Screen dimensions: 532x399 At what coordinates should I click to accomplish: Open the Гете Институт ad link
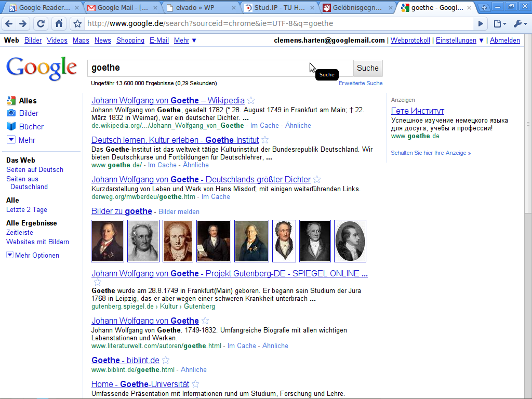(x=417, y=111)
